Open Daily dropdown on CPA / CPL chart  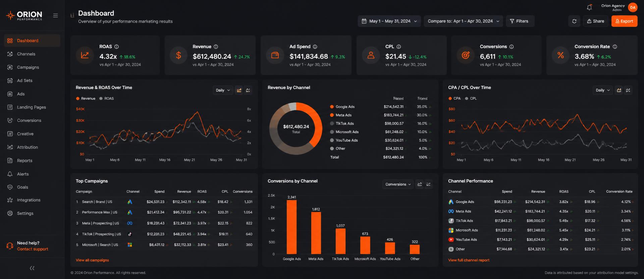[x=603, y=90]
